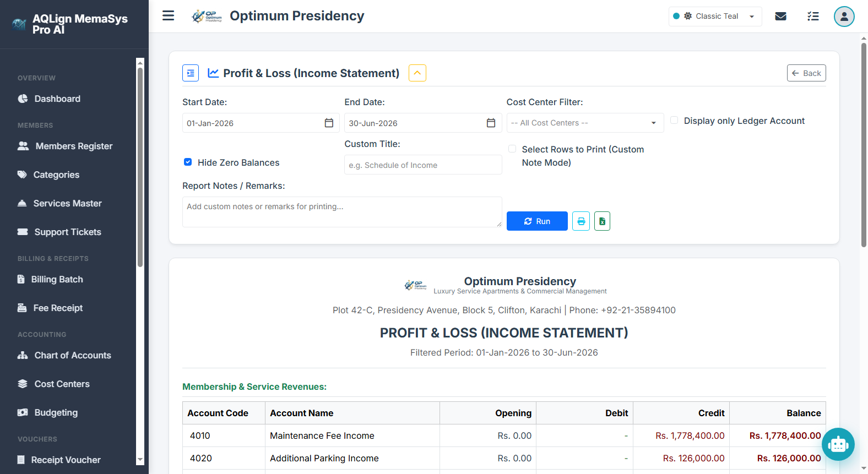Click the Fee Receipt cash register icon
Viewport: 868px width, 474px height.
(x=22, y=308)
